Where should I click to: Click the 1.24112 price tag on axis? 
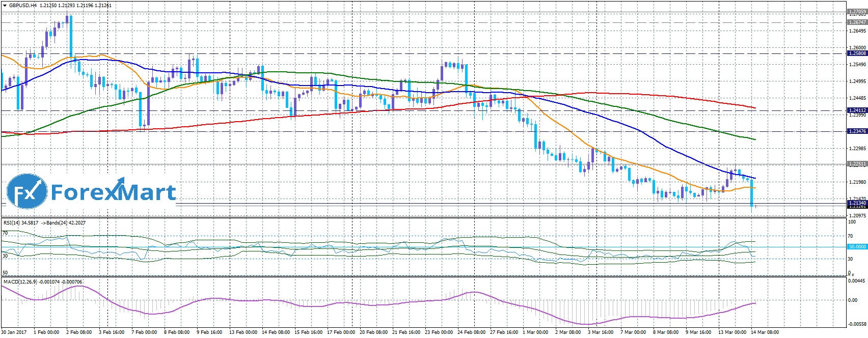(856, 110)
